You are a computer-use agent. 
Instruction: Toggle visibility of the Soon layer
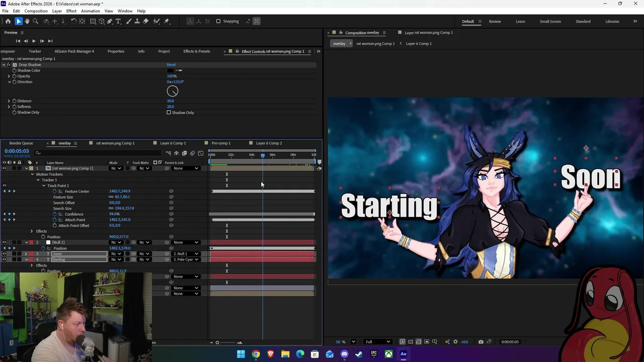point(4,254)
